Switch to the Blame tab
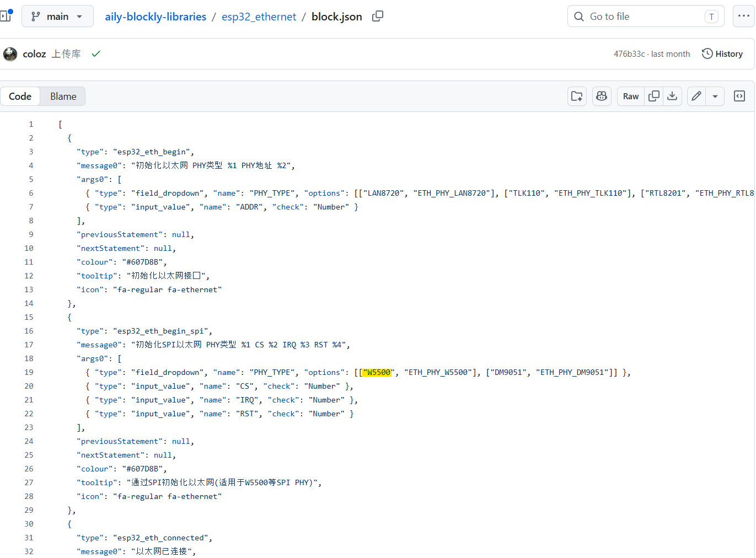Screen dimensions: 756x558 click(63, 96)
